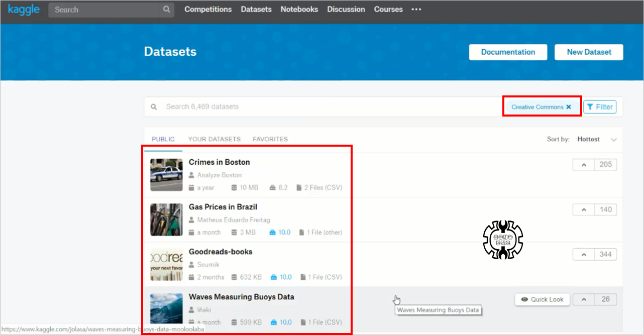This screenshot has height=335, width=644.
Task: Click the top Search input field
Action: (x=105, y=10)
